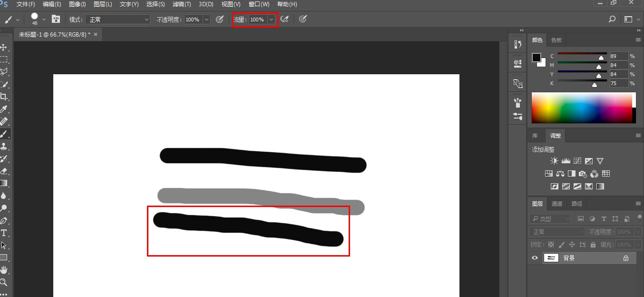Open the tool preset picker arrow
Screen dimensions: 644x297
18,20
